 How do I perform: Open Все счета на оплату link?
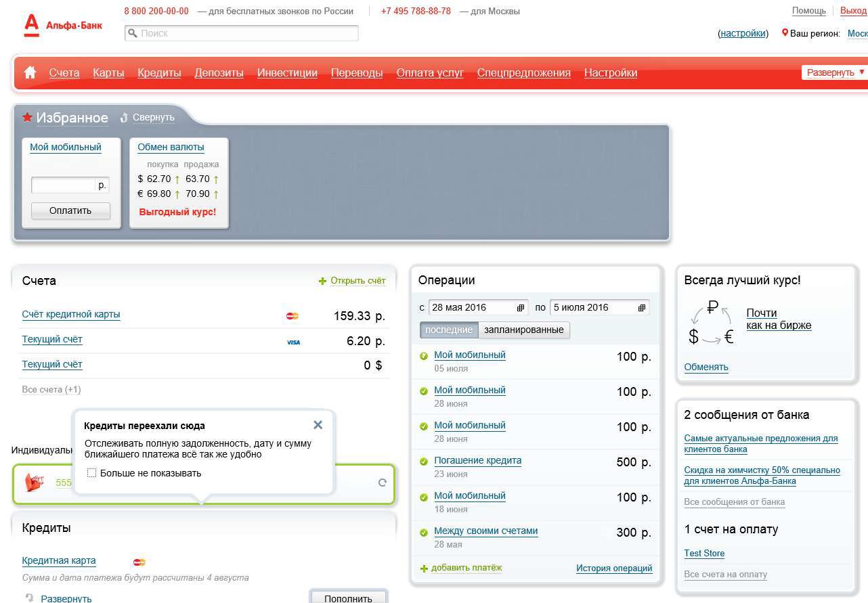[726, 575]
